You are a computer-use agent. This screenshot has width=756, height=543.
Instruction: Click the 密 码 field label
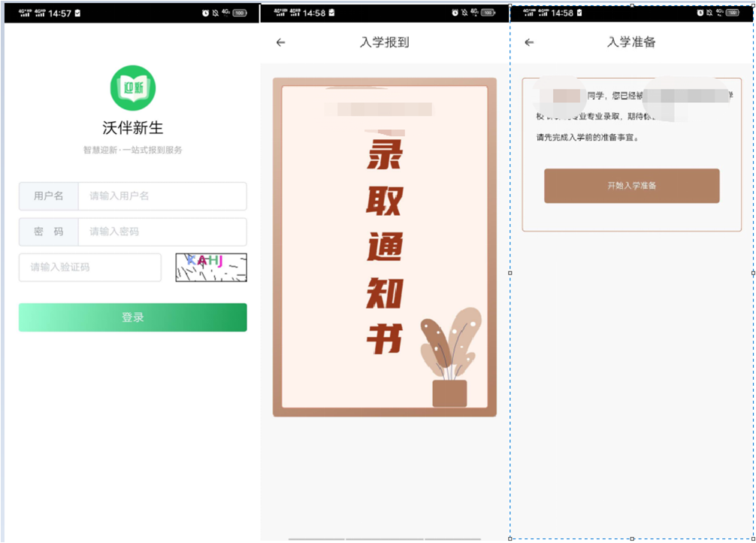pyautogui.click(x=49, y=232)
